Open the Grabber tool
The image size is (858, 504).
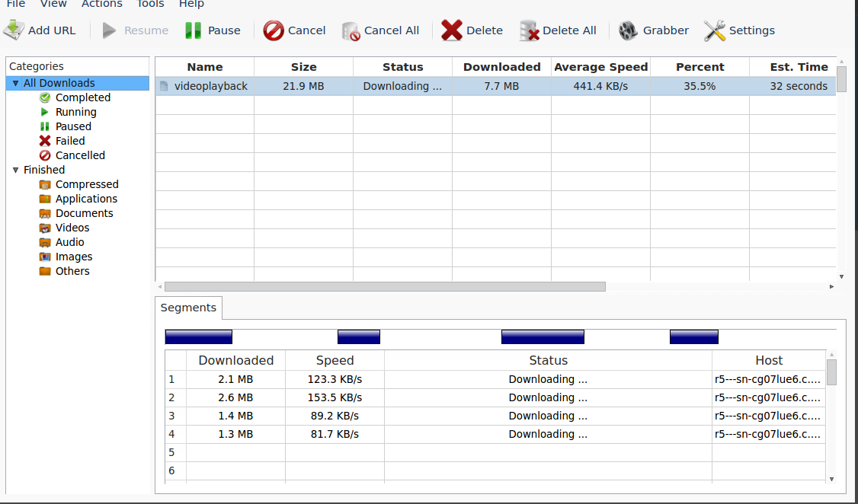[653, 30]
